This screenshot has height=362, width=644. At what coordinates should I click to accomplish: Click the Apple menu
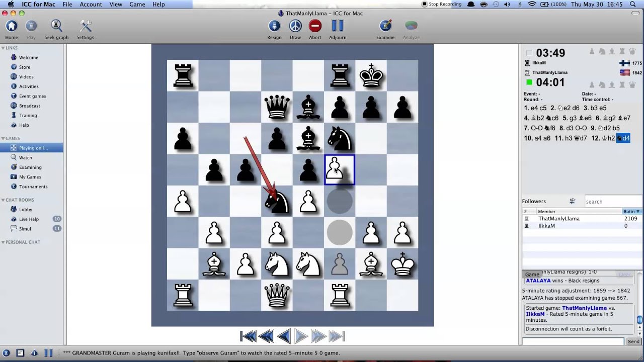pyautogui.click(x=10, y=4)
